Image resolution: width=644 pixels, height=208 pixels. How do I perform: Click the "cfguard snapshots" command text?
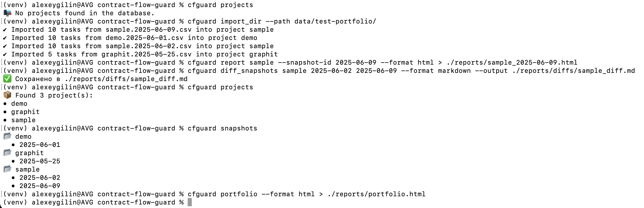pyautogui.click(x=222, y=128)
